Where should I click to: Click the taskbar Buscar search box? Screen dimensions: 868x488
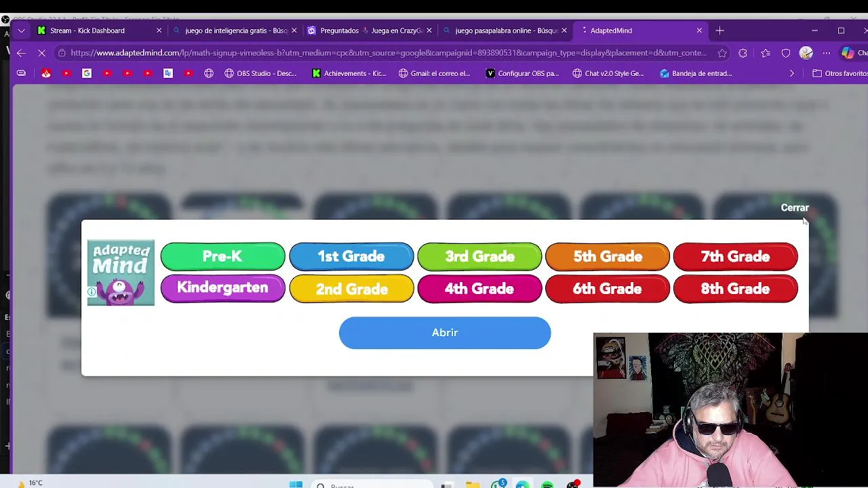(x=373, y=485)
